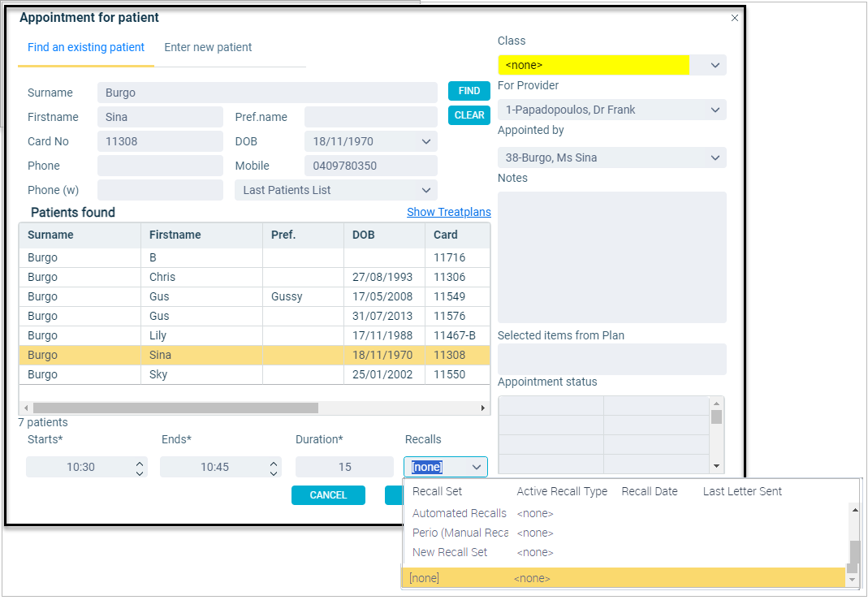Increase the Starts time with up arrow
This screenshot has height=600, width=868.
click(140, 464)
